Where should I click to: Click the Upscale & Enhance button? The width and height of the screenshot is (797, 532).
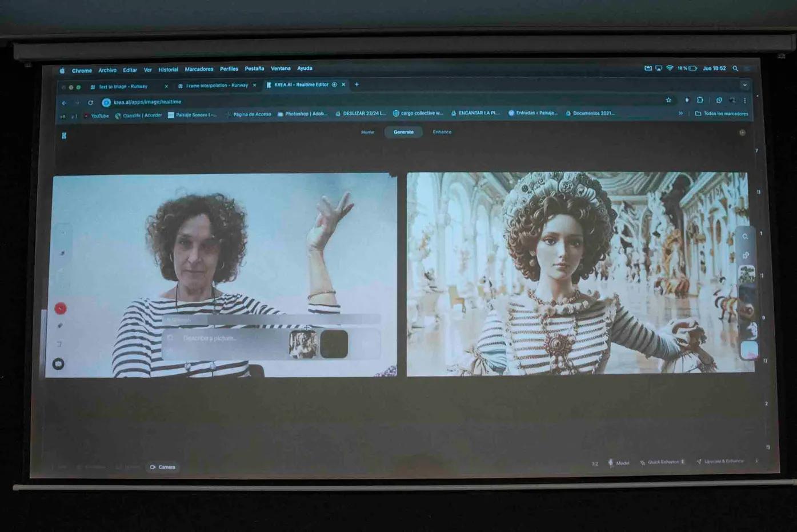pos(720,461)
